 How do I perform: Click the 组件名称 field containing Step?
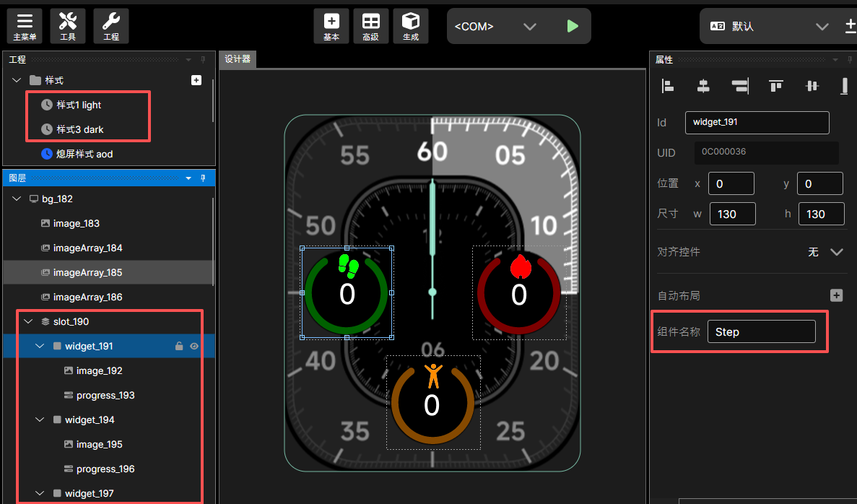[x=761, y=332]
